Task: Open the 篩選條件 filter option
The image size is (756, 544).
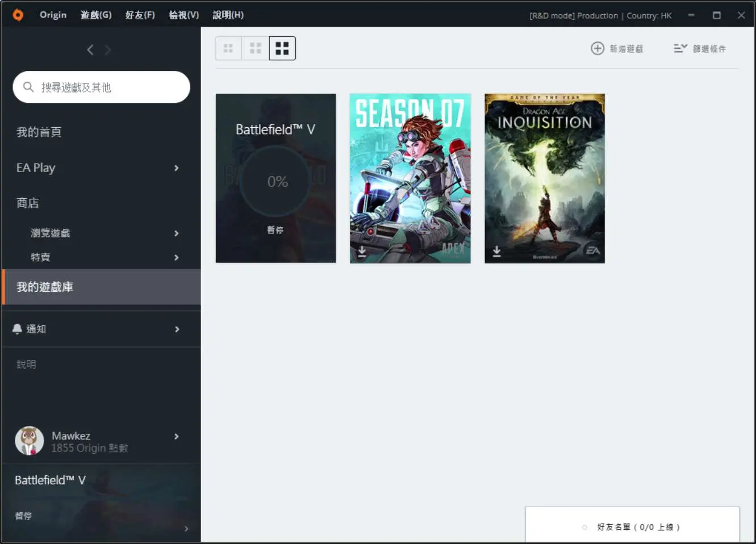Action: coord(700,48)
